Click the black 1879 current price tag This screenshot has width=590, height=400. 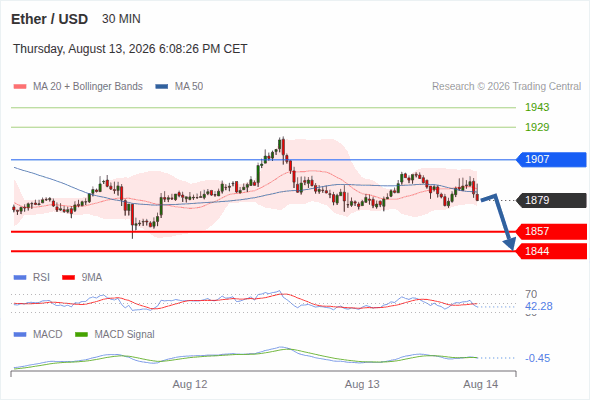coord(551,200)
